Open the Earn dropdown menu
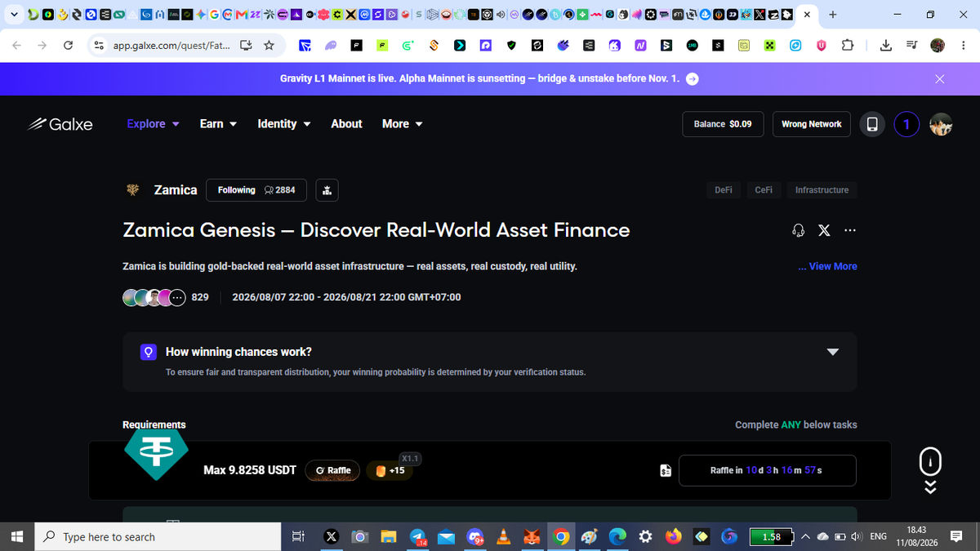 [x=218, y=124]
